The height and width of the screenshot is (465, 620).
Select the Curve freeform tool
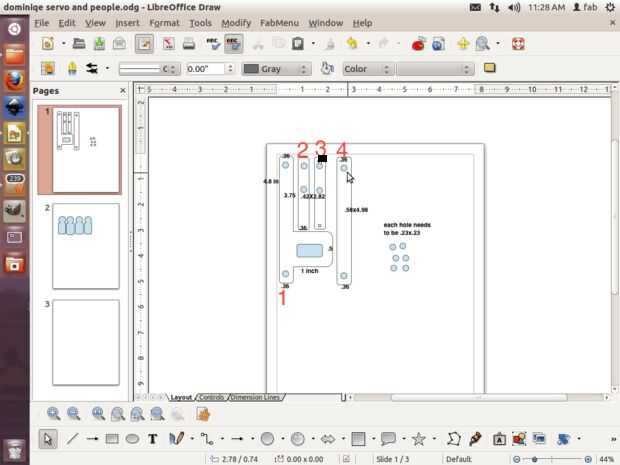click(x=176, y=439)
